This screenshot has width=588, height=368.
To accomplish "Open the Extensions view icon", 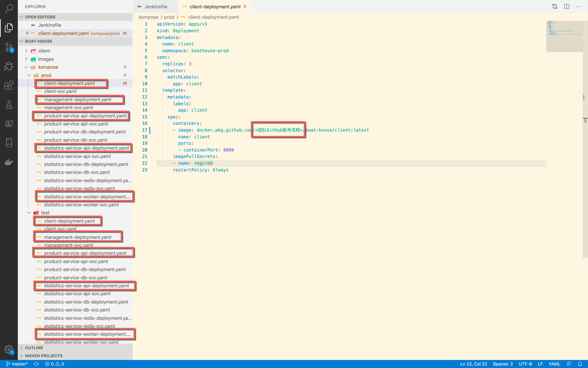I will 9,85.
